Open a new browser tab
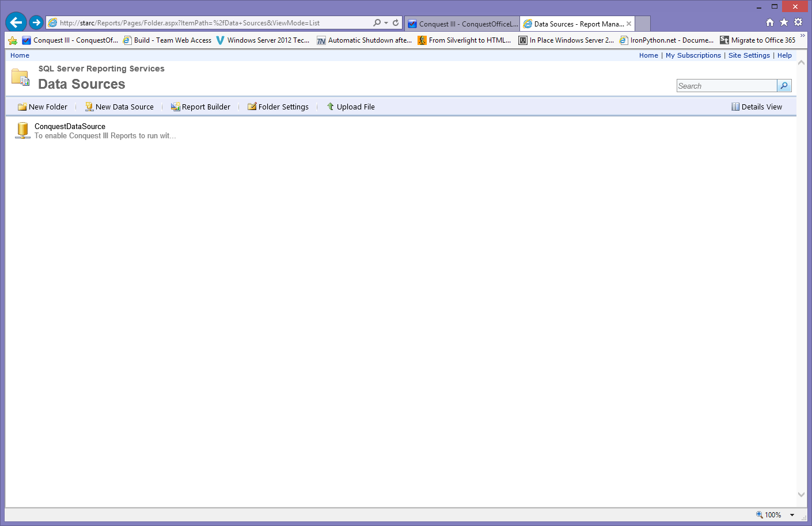The image size is (812, 526). click(x=643, y=24)
